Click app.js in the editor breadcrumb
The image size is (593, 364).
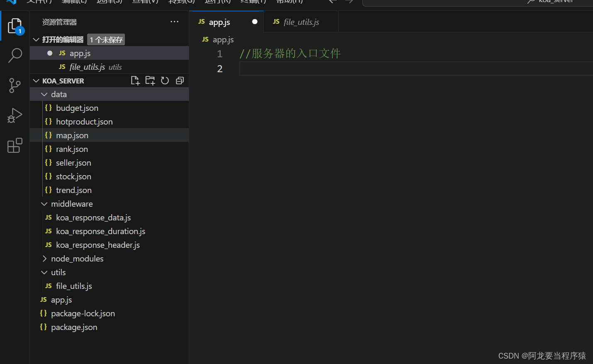click(223, 39)
